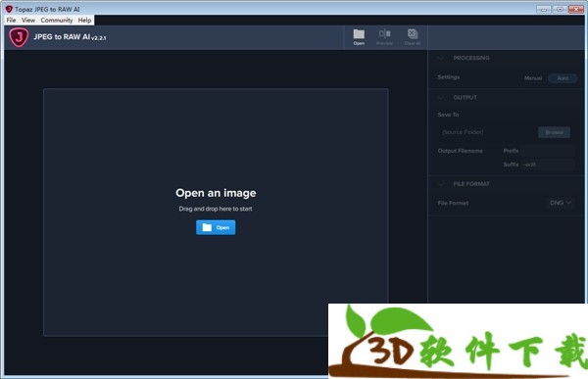
Task: Click the Preview split-view toolbar icon
Action: 384,37
